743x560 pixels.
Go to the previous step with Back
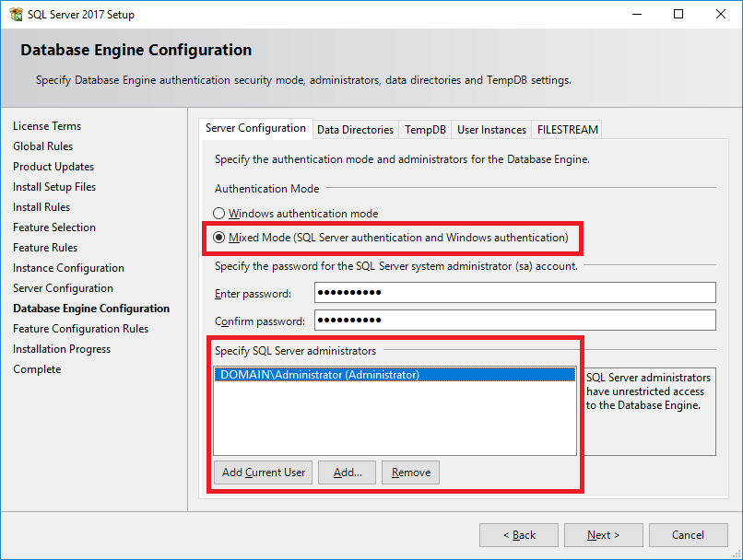click(519, 535)
